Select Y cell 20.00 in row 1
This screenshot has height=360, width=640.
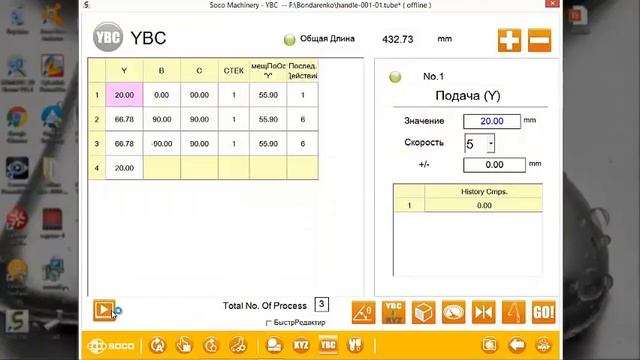[124, 95]
